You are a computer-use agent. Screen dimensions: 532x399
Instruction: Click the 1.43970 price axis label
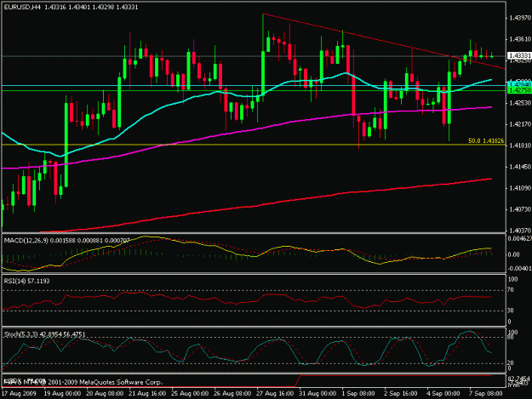[x=520, y=18]
